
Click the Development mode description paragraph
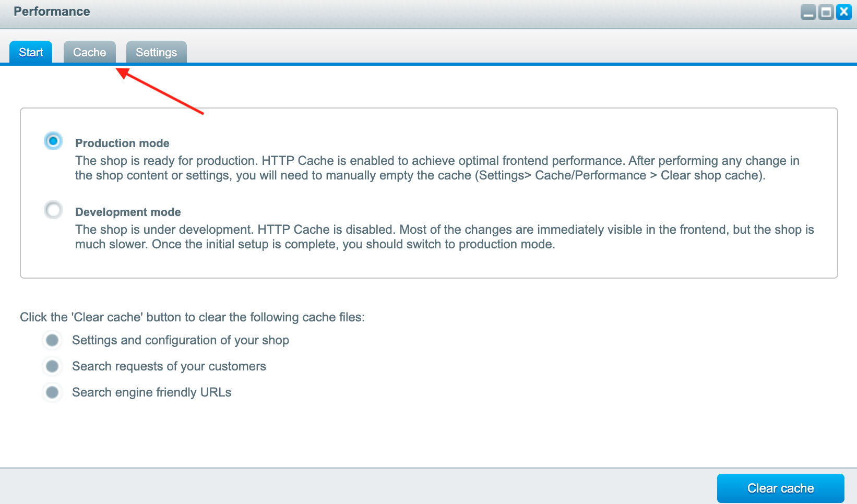coord(444,237)
